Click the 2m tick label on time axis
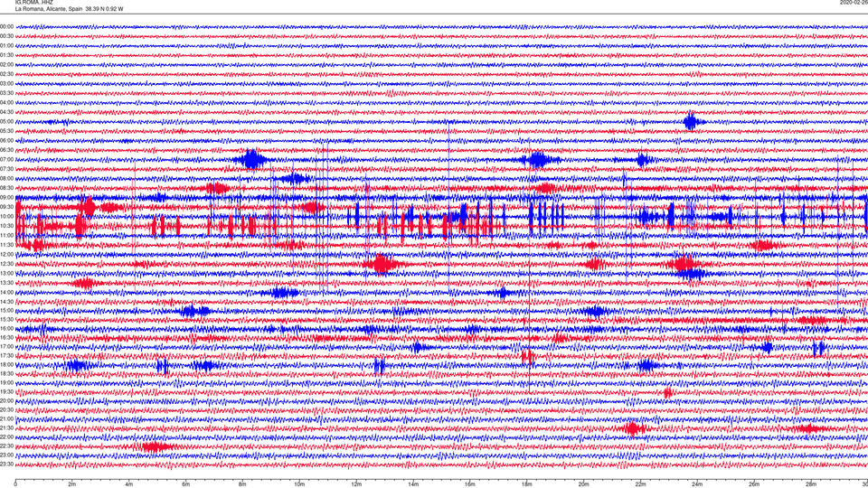Viewport: 868px width, 488px height. tap(72, 484)
